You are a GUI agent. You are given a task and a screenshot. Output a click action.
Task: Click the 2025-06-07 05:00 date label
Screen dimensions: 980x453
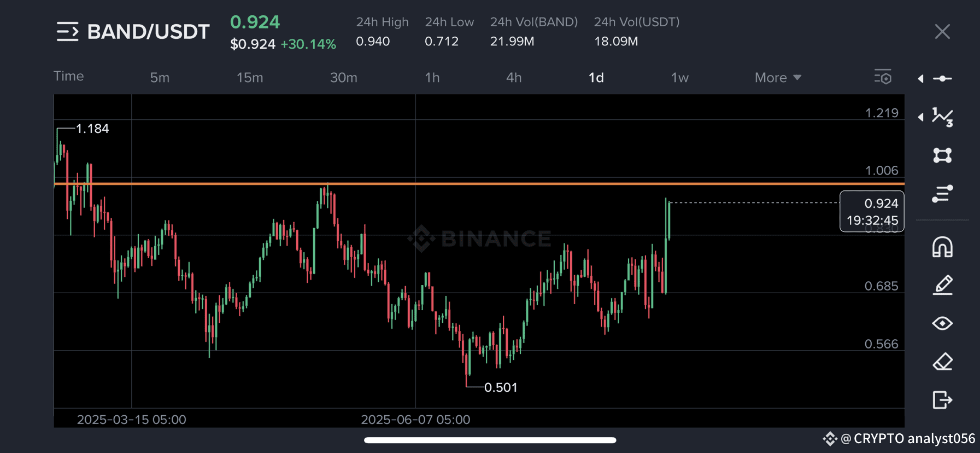(415, 420)
